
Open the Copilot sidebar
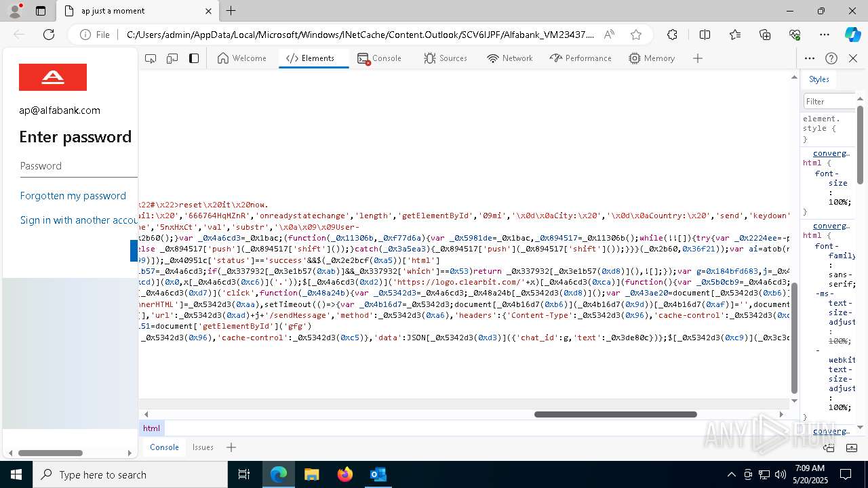852,35
